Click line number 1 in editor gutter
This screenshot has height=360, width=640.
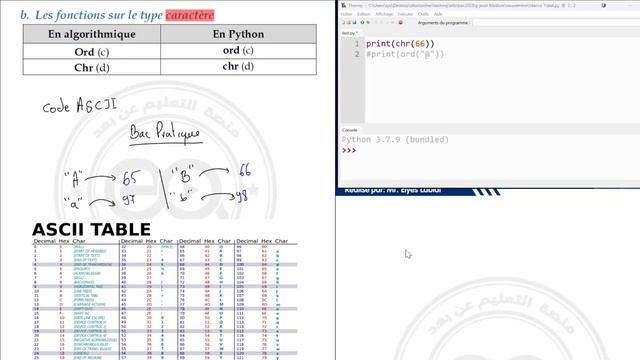(357, 44)
